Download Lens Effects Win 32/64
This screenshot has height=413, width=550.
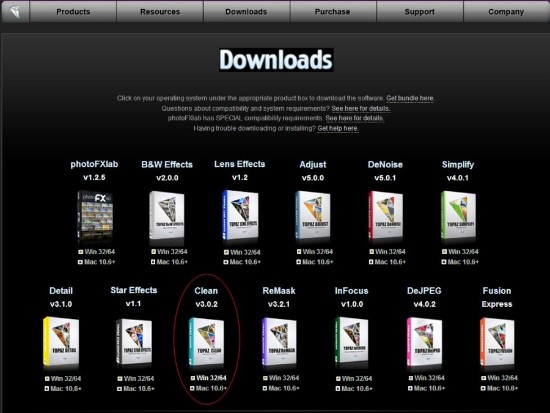(242, 252)
